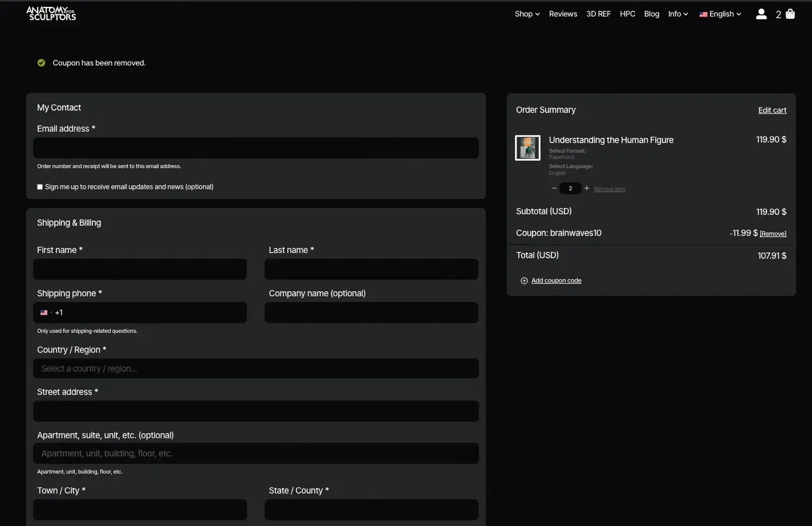The height and width of the screenshot is (526, 812).
Task: Click the cart count number 2
Action: 778,15
